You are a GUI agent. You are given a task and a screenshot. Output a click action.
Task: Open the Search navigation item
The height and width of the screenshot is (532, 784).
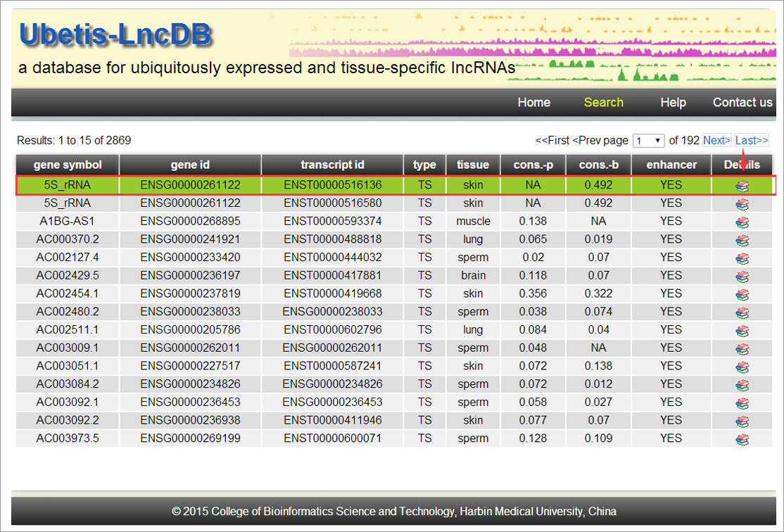603,103
